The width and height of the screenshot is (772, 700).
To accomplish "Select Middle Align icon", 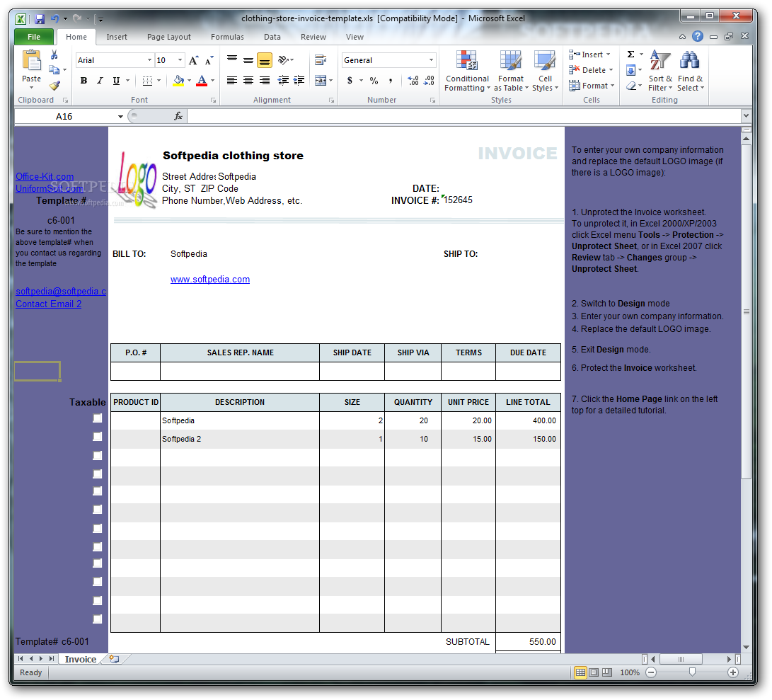I will click(248, 60).
